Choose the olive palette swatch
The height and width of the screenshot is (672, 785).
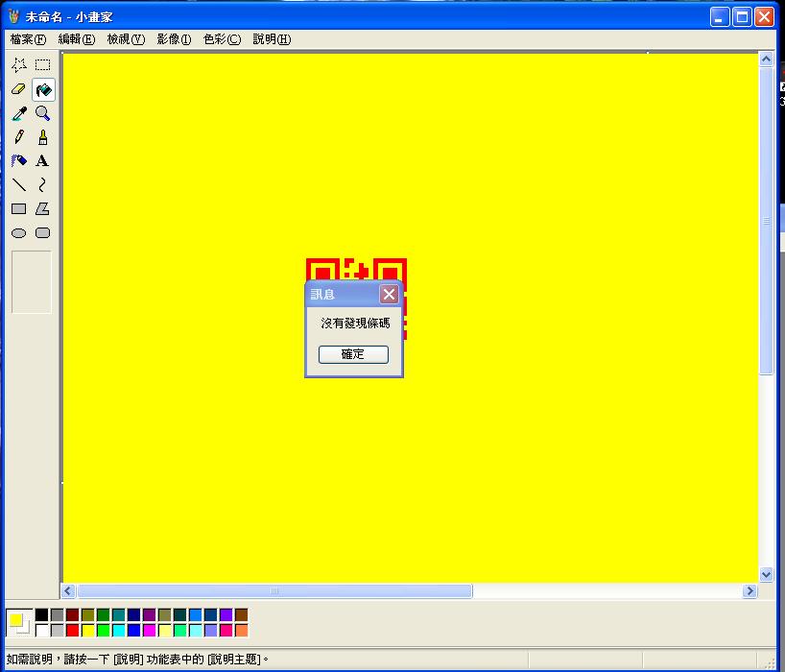coord(88,615)
